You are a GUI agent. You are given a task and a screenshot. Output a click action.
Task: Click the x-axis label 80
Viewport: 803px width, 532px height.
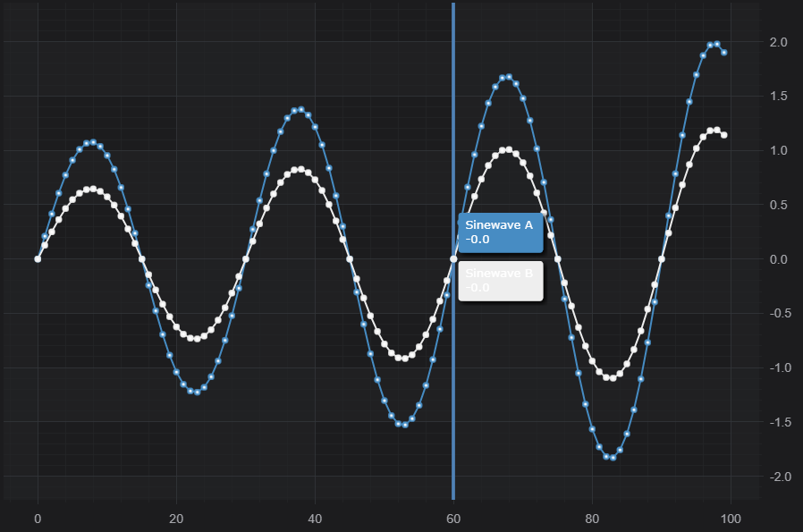pos(592,519)
